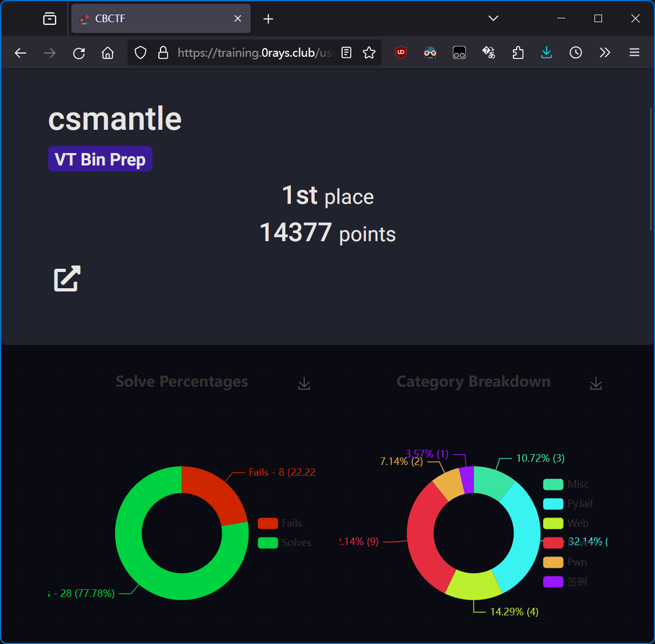Image resolution: width=655 pixels, height=644 pixels.
Task: Open the uBlock Origin extension popup
Action: point(400,52)
